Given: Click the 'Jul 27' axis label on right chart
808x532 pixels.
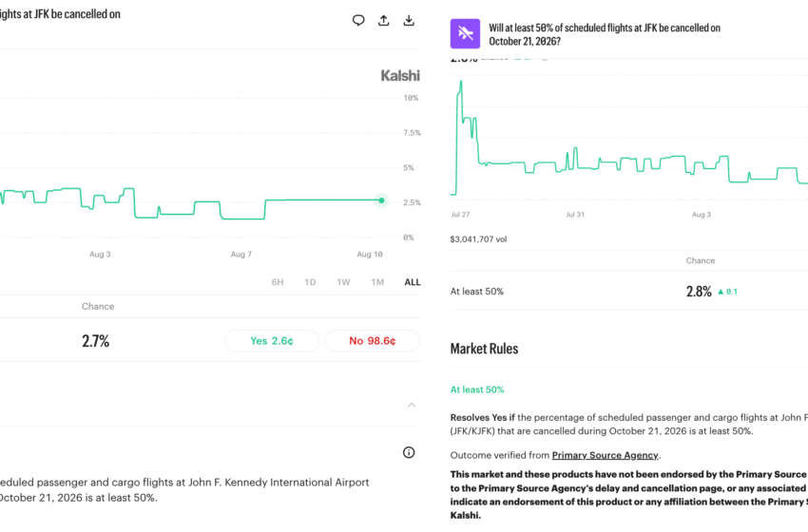Looking at the screenshot, I should [460, 215].
